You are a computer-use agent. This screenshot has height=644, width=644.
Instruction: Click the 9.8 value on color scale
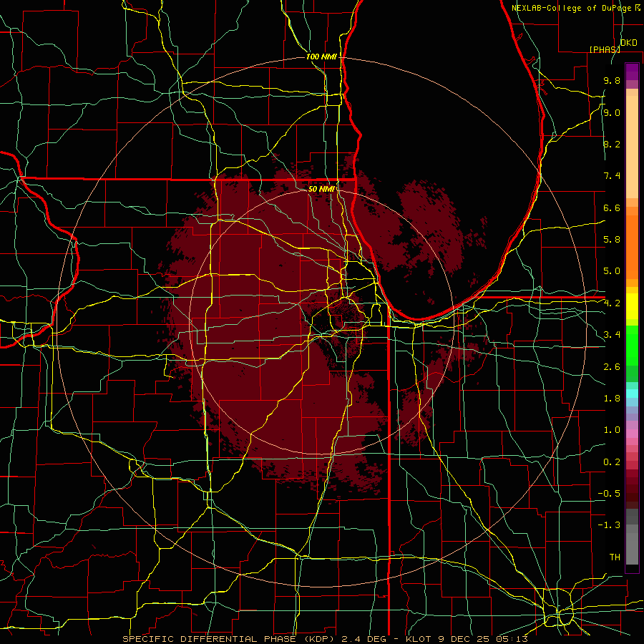[x=612, y=80]
